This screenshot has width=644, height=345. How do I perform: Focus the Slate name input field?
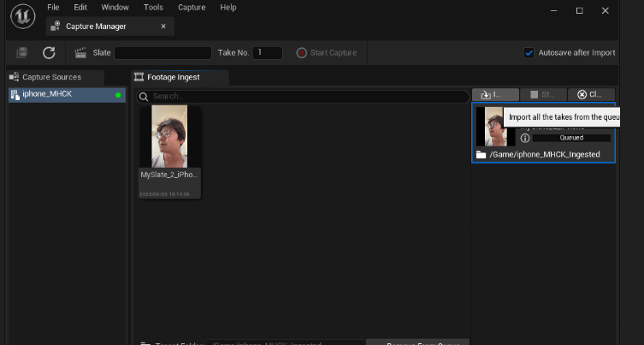click(162, 52)
